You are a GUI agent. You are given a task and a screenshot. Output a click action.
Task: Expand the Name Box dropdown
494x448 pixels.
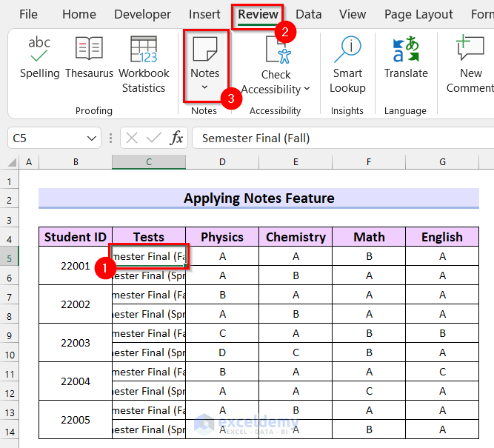pyautogui.click(x=92, y=138)
